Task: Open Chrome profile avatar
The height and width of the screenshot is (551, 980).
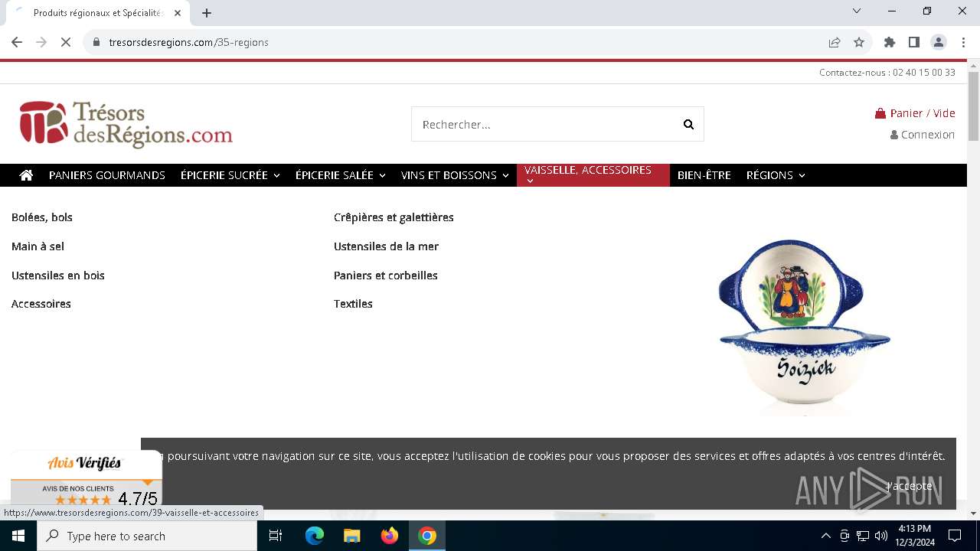Action: tap(939, 42)
